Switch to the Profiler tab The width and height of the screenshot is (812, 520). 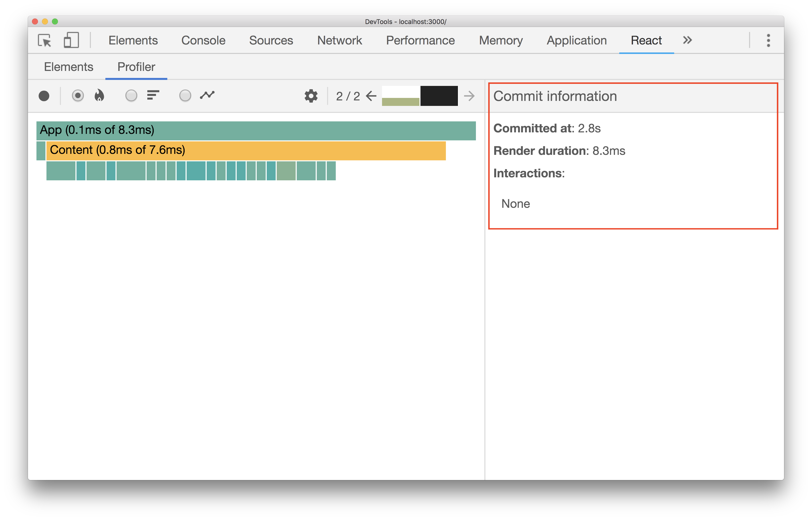coord(136,66)
